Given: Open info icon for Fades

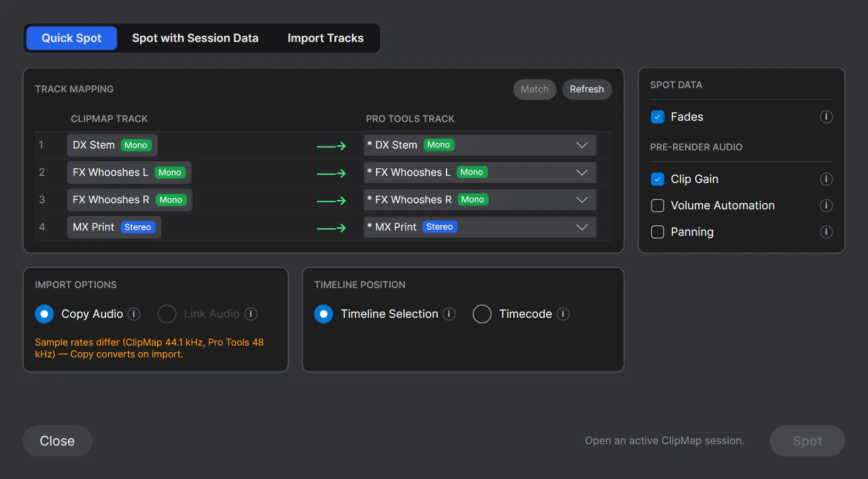Looking at the screenshot, I should coord(826,117).
